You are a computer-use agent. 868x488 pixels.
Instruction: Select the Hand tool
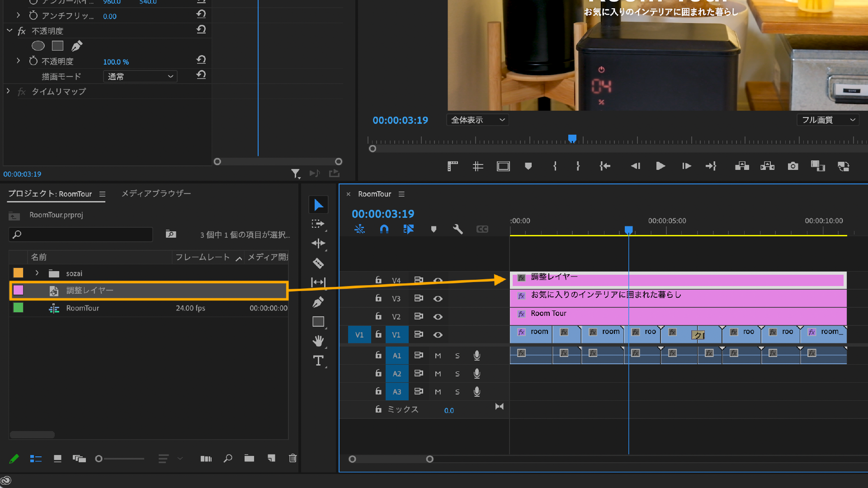pos(318,341)
